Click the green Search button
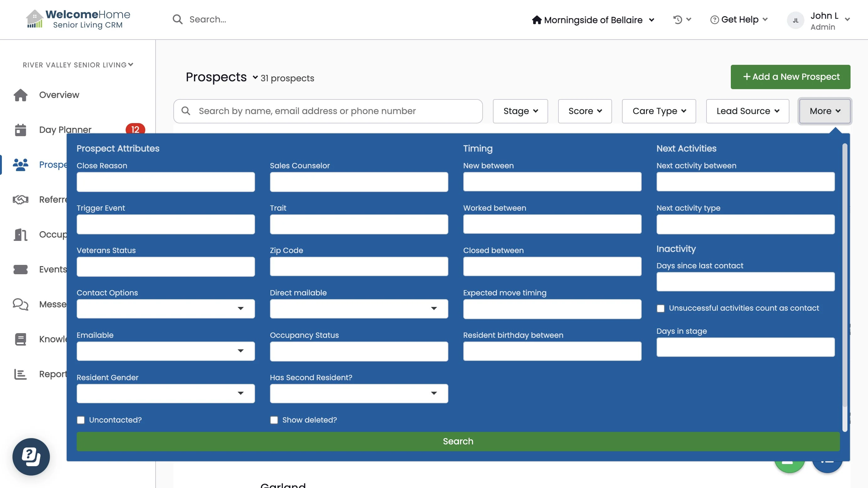 (x=458, y=441)
